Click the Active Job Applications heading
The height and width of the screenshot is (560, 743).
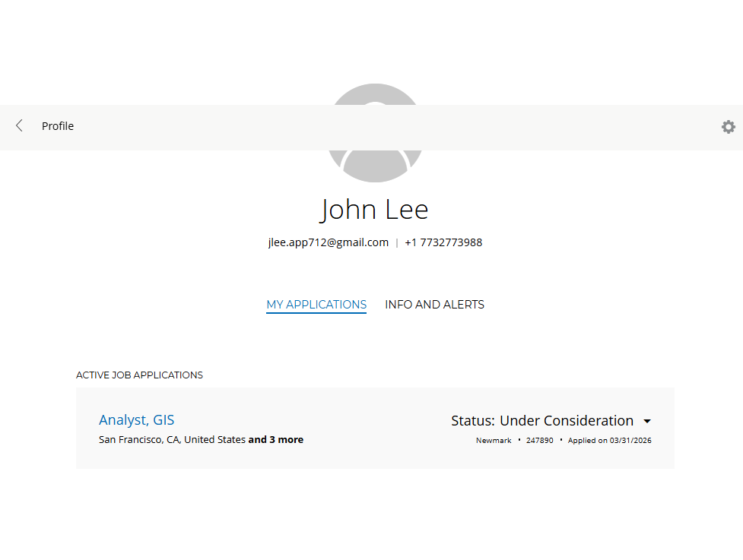[x=139, y=375]
